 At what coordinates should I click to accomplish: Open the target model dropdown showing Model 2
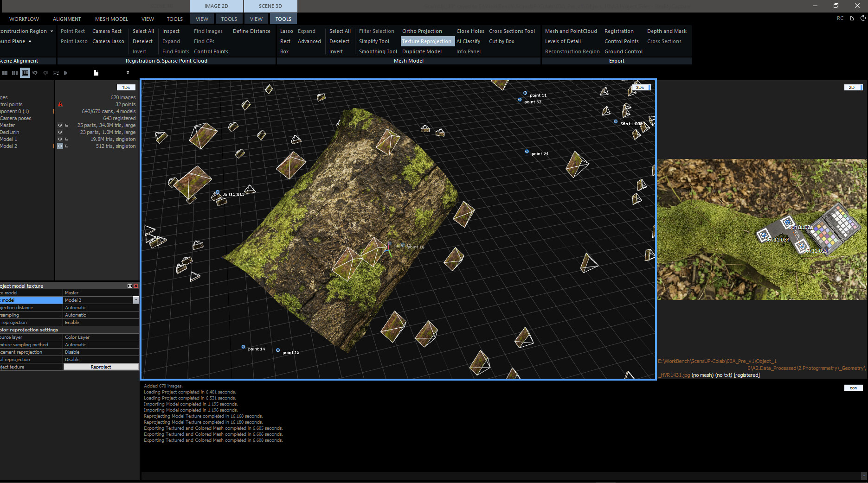click(135, 300)
